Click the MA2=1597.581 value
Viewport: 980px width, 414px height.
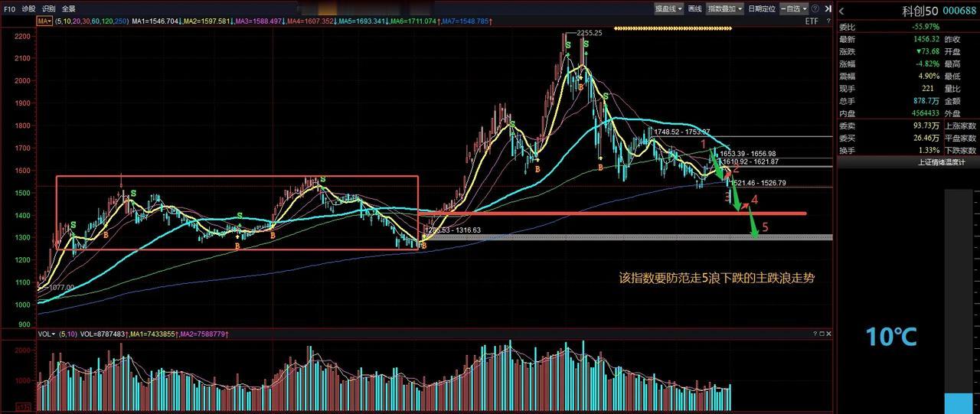pyautogui.click(x=205, y=21)
